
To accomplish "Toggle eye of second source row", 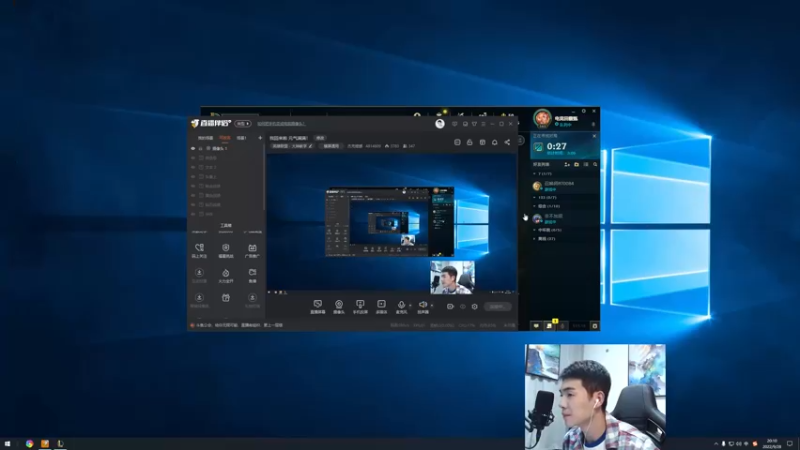I will [193, 158].
